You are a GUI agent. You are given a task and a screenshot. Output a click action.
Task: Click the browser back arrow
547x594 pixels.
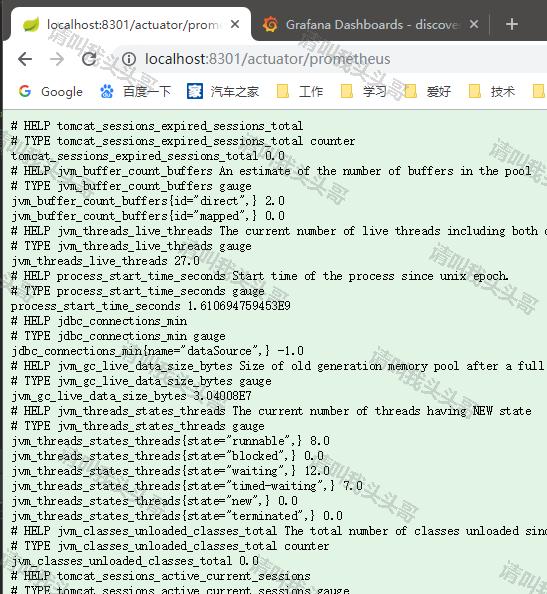(25, 59)
